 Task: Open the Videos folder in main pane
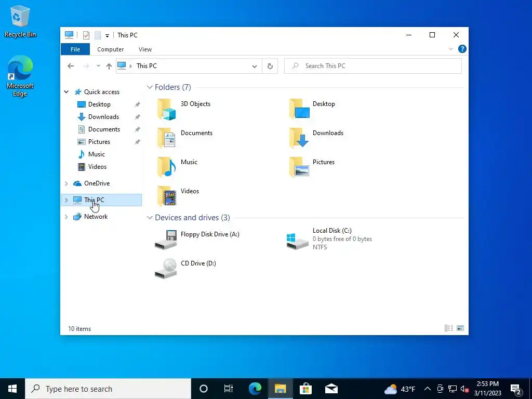pyautogui.click(x=178, y=196)
